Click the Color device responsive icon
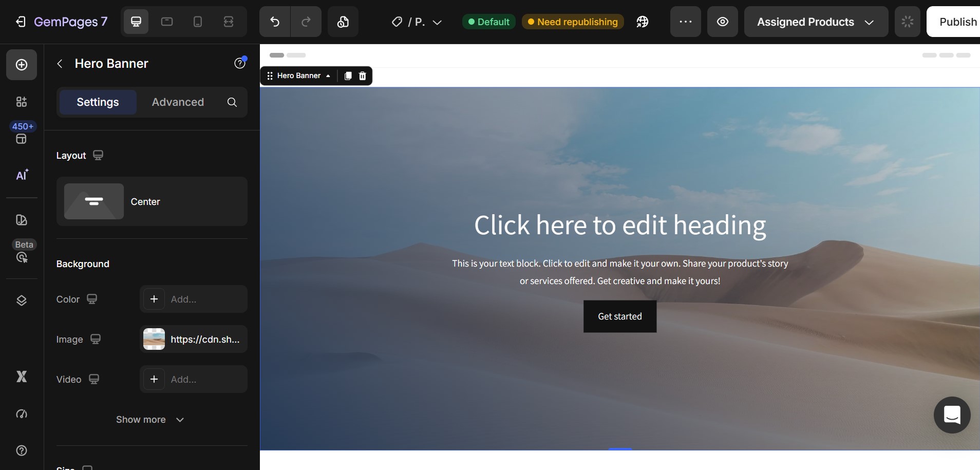980x470 pixels. tap(92, 299)
